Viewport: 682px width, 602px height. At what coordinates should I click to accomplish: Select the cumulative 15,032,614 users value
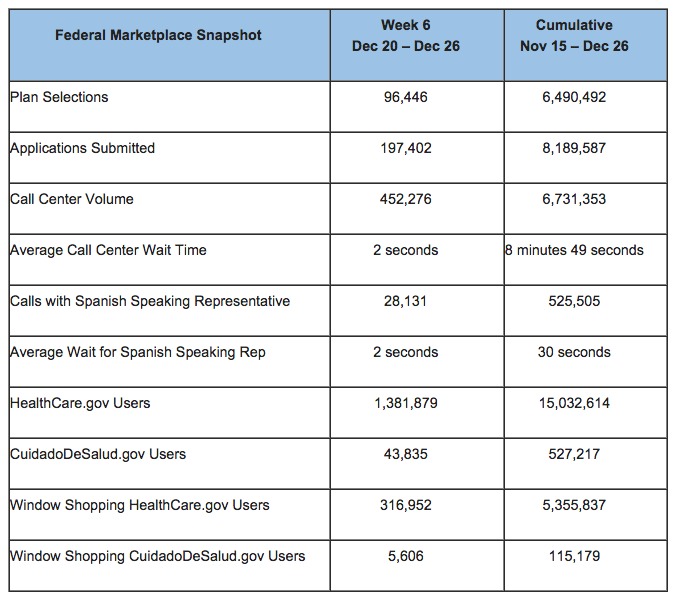tap(574, 403)
